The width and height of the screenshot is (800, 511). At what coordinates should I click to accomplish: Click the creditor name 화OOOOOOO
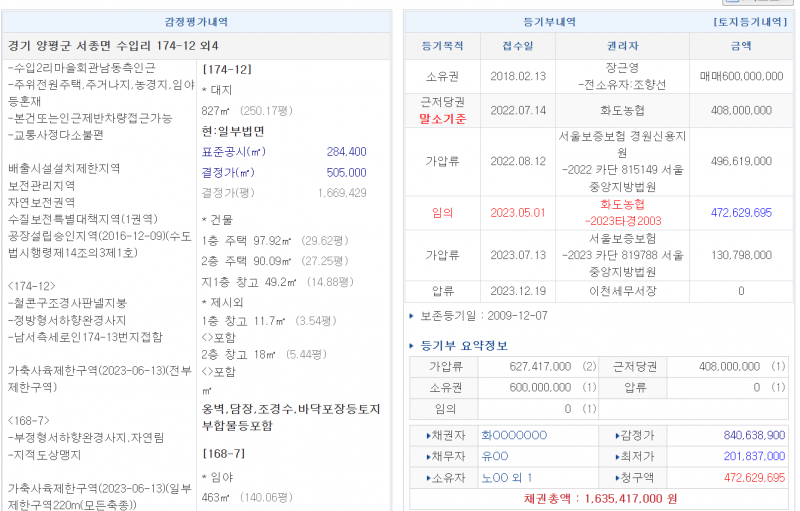coord(514,435)
